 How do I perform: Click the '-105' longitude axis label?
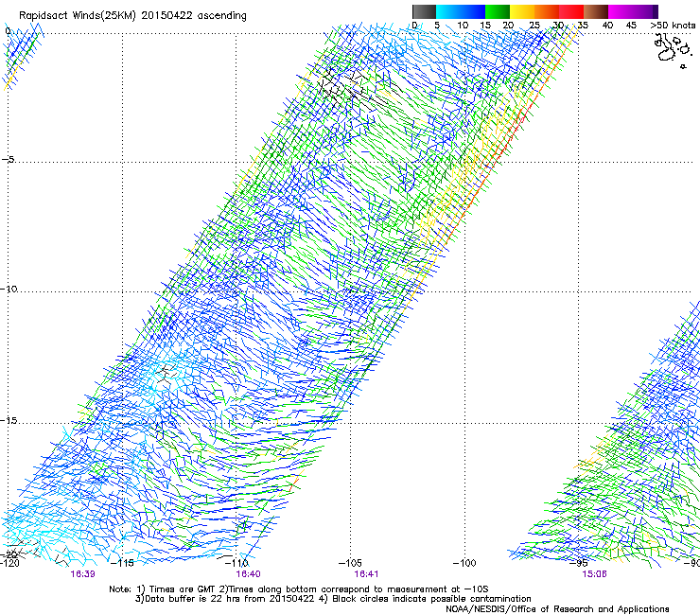point(350,563)
